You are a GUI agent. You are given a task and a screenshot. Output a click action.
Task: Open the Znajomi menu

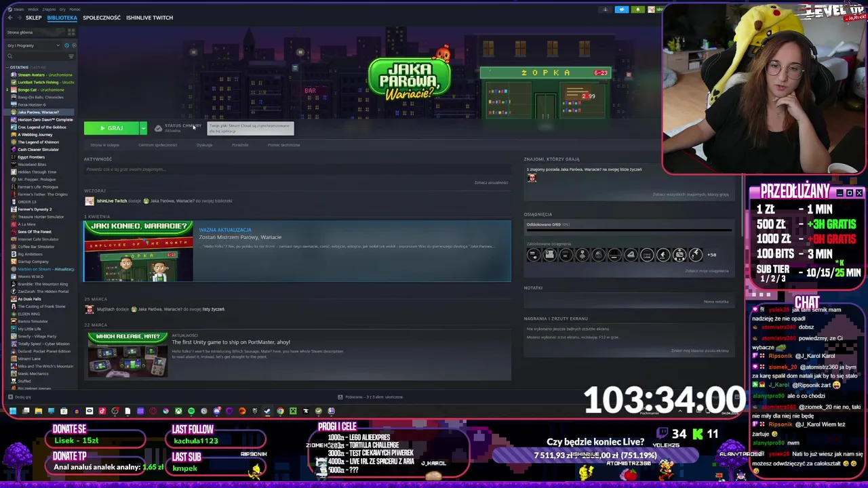[49, 9]
